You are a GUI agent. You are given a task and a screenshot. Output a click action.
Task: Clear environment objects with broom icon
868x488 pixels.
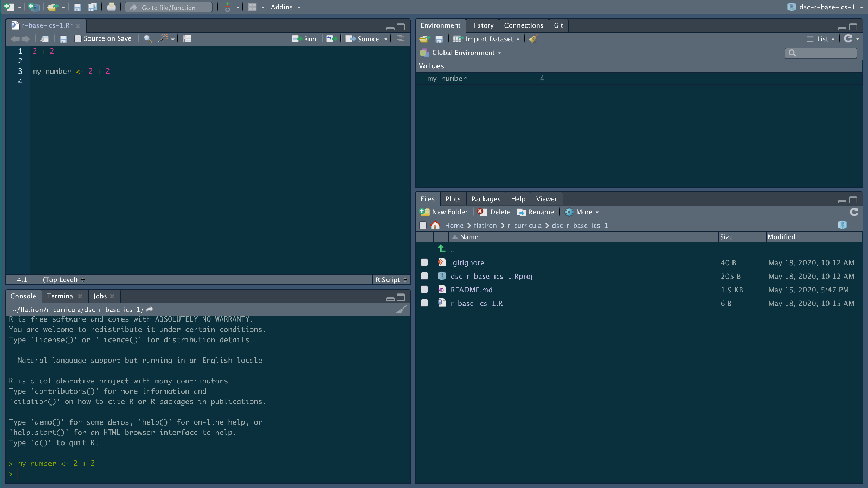pyautogui.click(x=533, y=39)
